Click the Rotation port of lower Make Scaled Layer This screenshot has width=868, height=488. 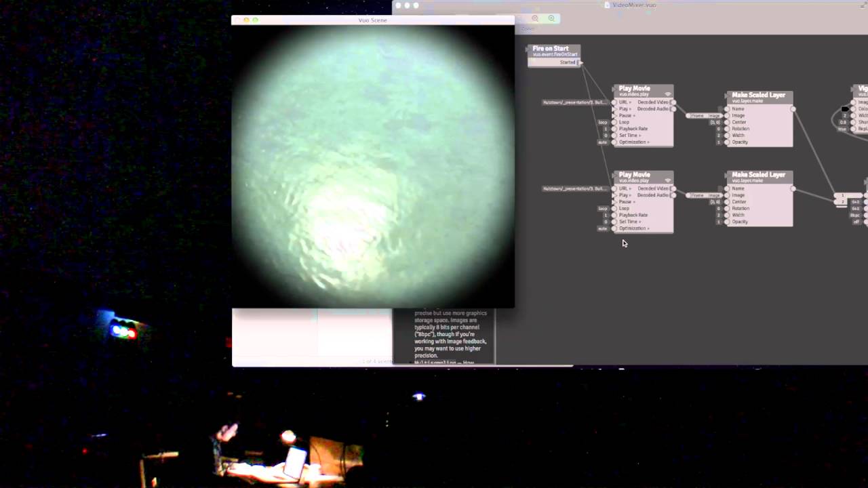(x=727, y=208)
